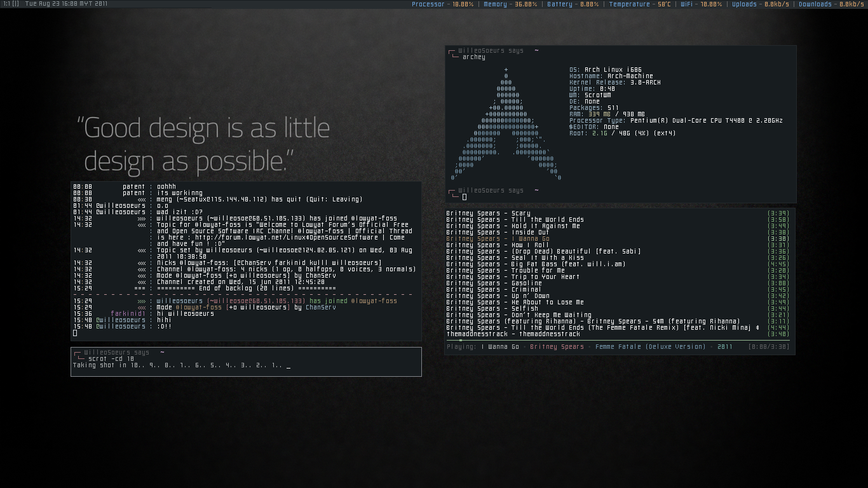This screenshot has height=488, width=868.
Task: Select 'Britney Spears - Scary' in the playlist
Action: tap(618, 213)
